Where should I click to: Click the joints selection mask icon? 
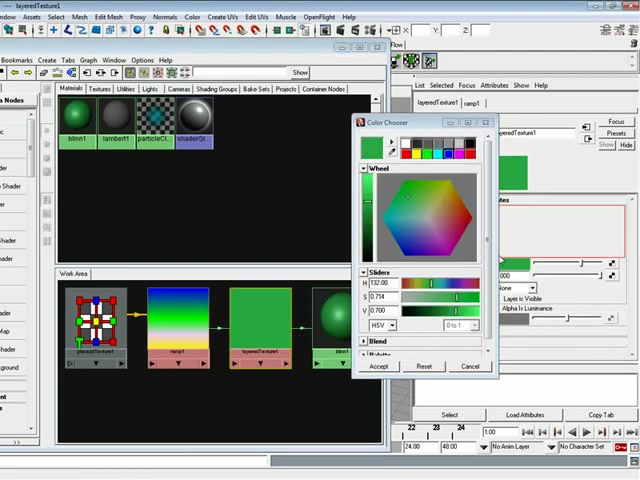(68, 30)
